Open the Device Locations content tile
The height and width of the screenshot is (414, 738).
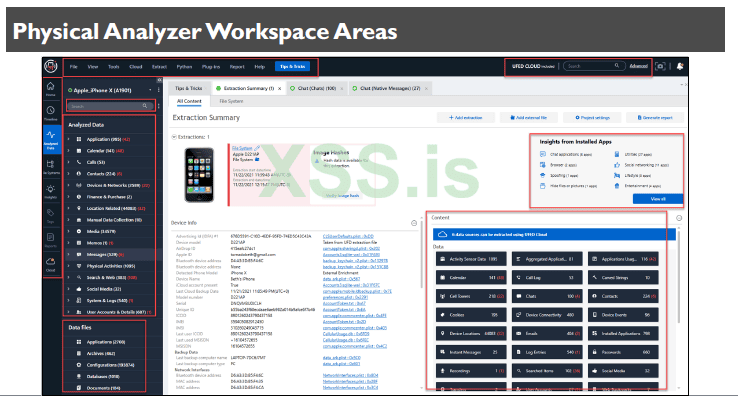(x=471, y=334)
